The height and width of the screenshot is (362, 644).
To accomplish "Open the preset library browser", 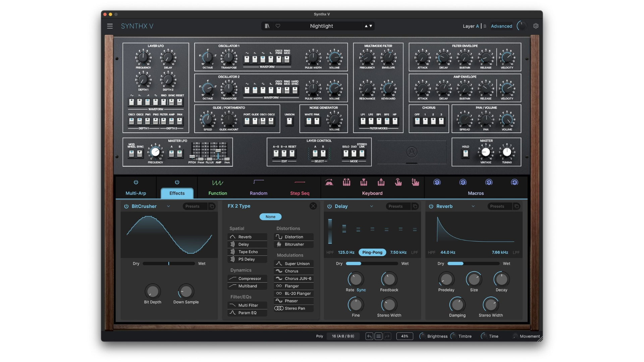I will click(x=267, y=26).
